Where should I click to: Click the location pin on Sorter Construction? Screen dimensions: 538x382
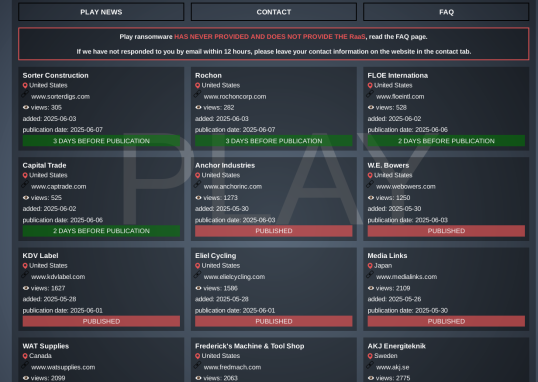tap(25, 85)
